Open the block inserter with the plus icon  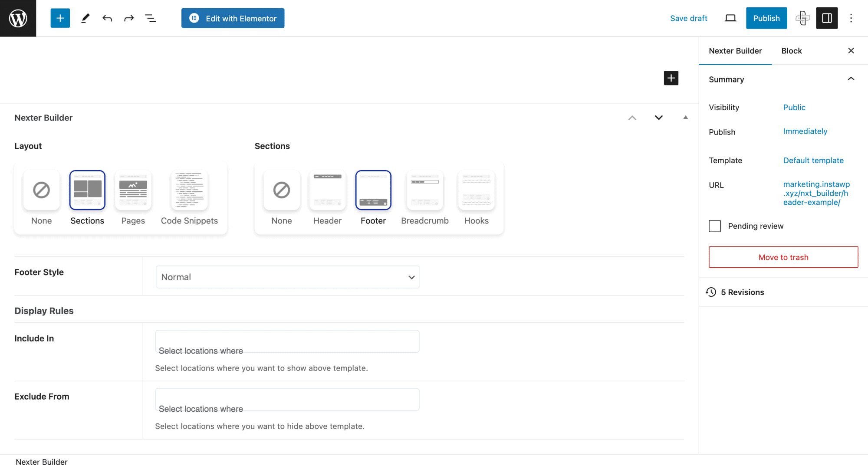click(60, 18)
